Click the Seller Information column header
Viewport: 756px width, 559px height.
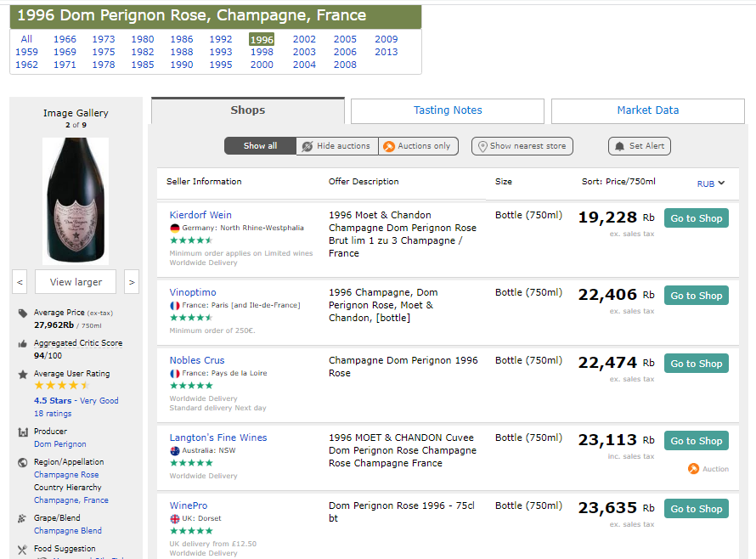(x=204, y=182)
